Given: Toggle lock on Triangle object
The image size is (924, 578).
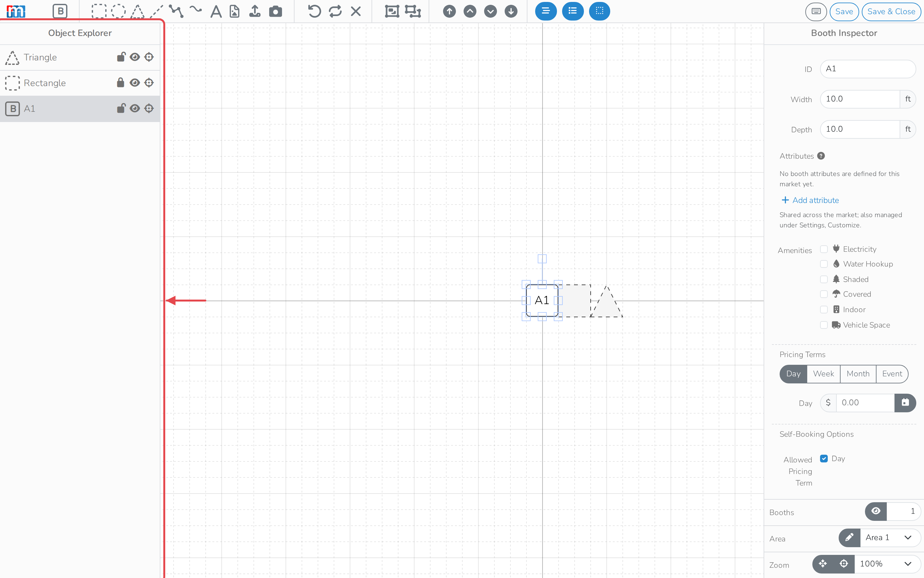Looking at the screenshot, I should point(121,57).
